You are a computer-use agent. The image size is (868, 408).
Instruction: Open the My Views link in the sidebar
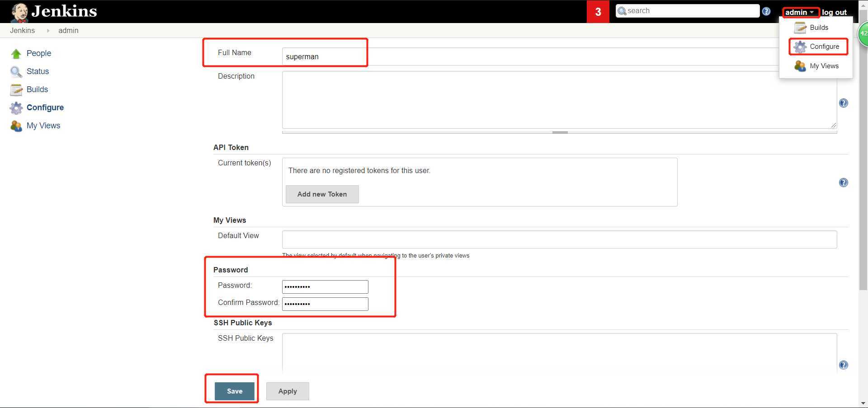point(43,126)
